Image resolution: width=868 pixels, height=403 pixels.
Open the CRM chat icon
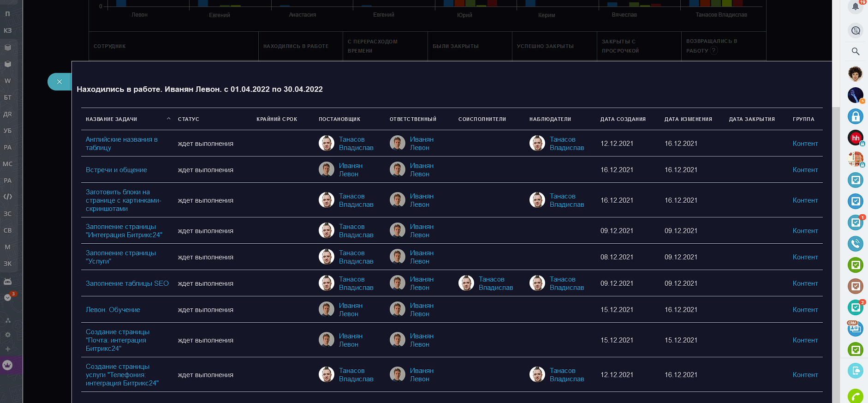coord(855,328)
